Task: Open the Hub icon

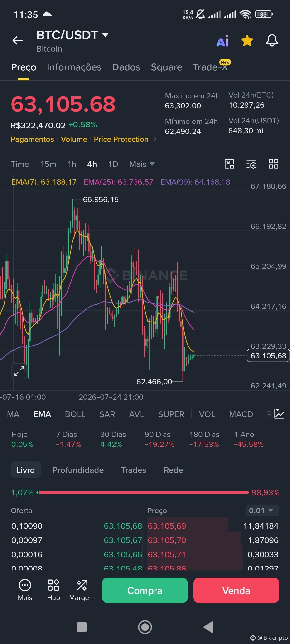Action: (x=53, y=590)
